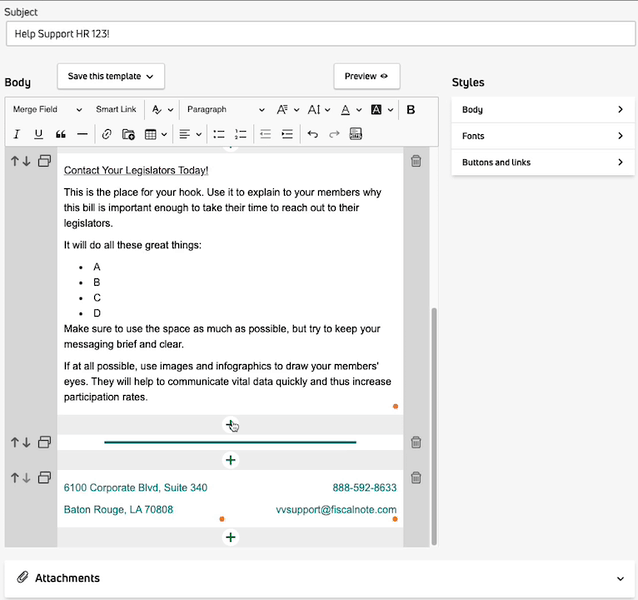Image resolution: width=638 pixels, height=600 pixels.
Task: Decrease indent of the paragraph
Action: pos(265,134)
